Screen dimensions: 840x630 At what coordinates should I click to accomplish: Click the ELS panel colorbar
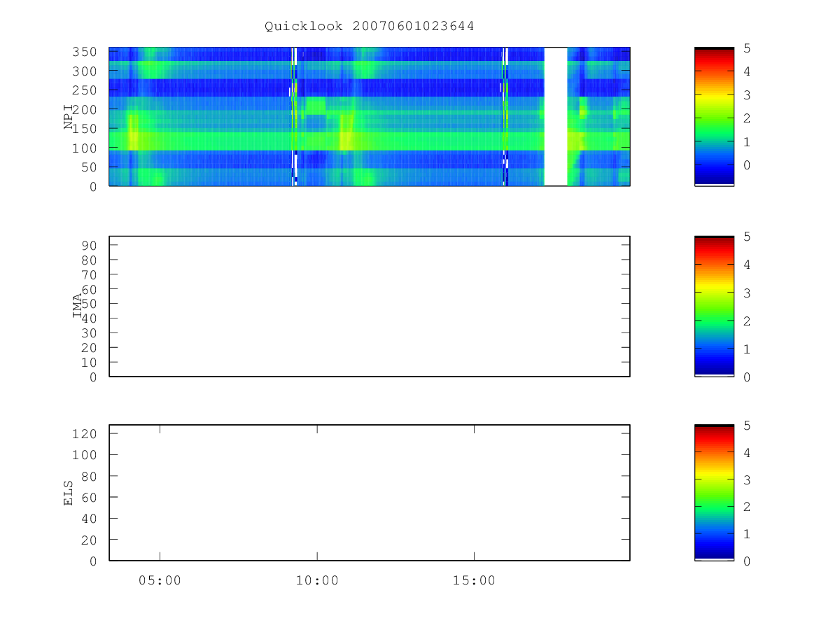click(714, 493)
